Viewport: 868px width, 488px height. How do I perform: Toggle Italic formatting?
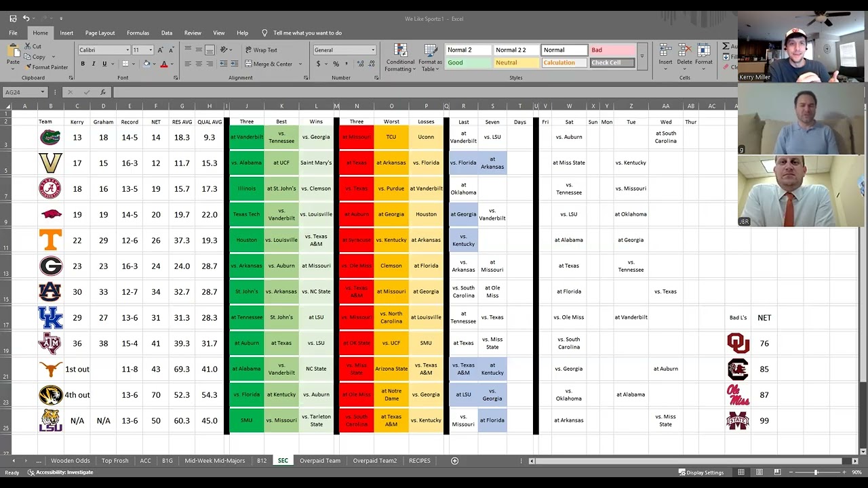click(94, 64)
